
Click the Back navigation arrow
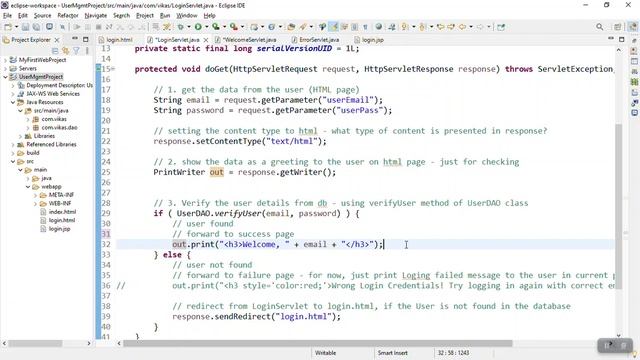[x=462, y=27]
